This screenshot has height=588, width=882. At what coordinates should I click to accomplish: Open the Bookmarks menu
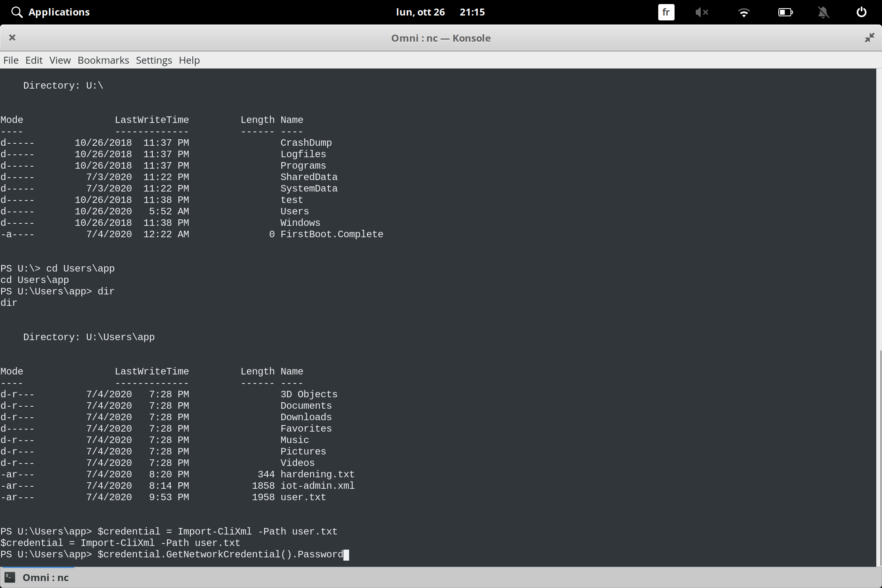(x=103, y=60)
